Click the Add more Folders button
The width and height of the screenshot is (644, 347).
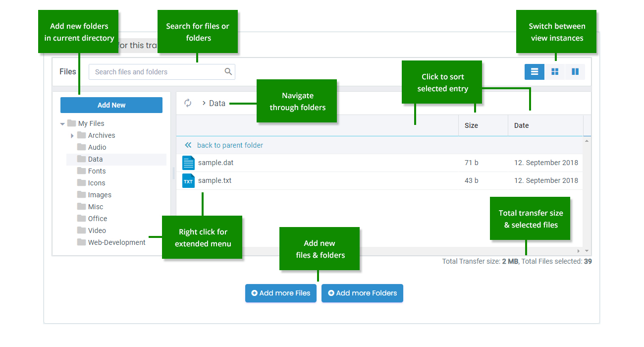point(362,293)
